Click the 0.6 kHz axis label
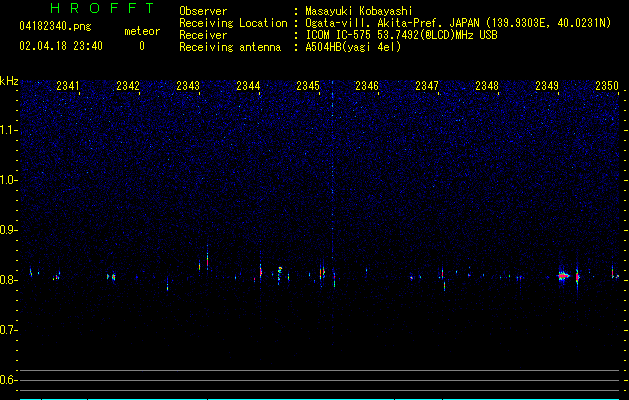 pos(9,380)
